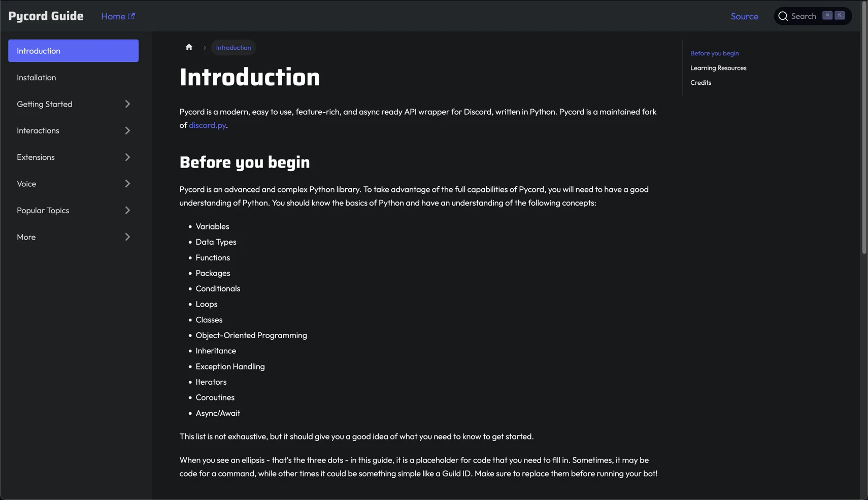Click the home icon in the breadcrumb
This screenshot has width=868, height=500.
tap(189, 47)
